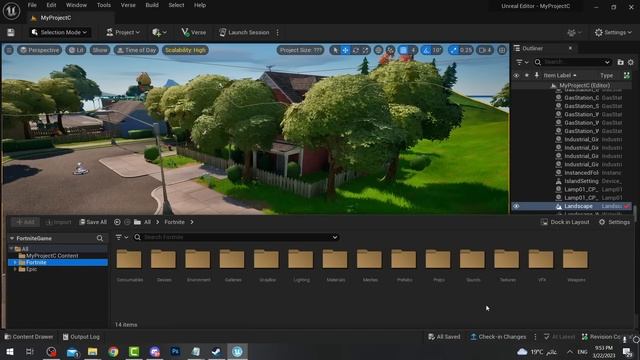Open the Perspective view dropdown

click(40, 50)
